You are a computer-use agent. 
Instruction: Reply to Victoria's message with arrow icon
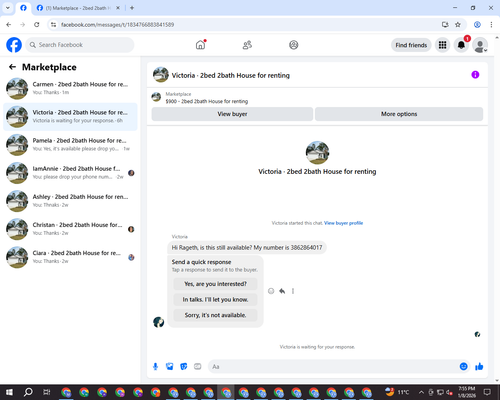282,291
